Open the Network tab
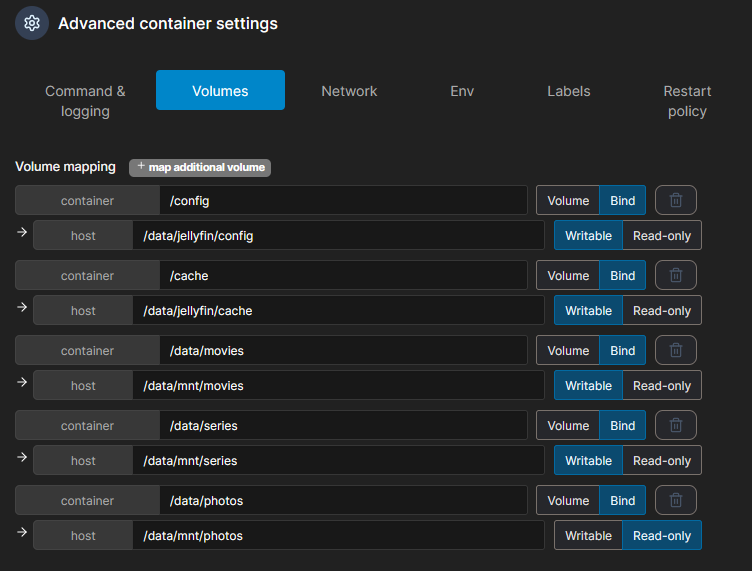The width and height of the screenshot is (752, 571). pos(349,91)
